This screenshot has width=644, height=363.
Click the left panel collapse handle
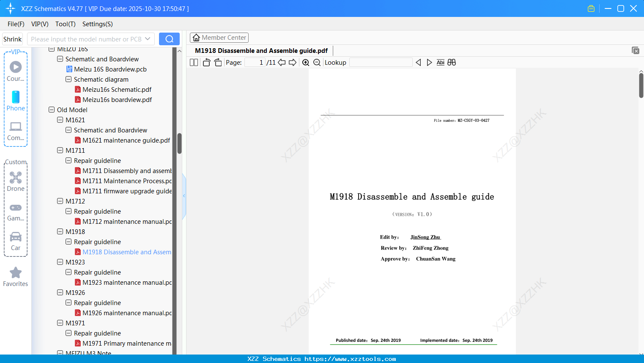click(x=184, y=196)
